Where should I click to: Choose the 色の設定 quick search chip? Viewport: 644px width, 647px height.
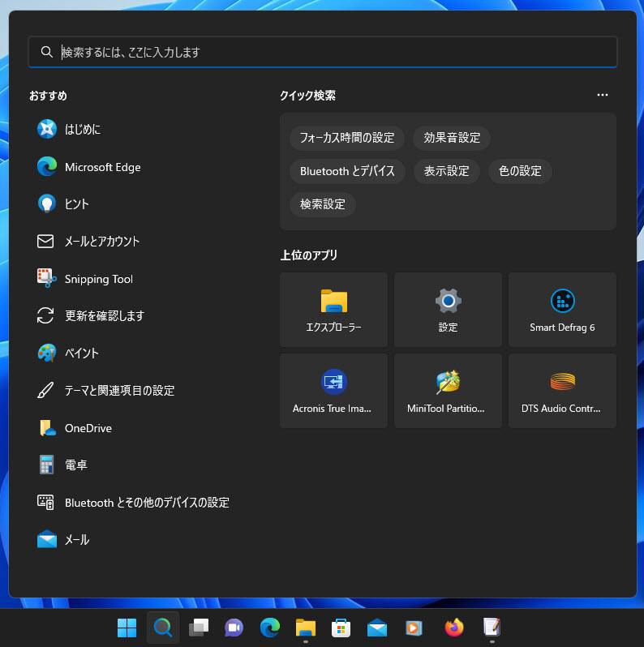(520, 171)
